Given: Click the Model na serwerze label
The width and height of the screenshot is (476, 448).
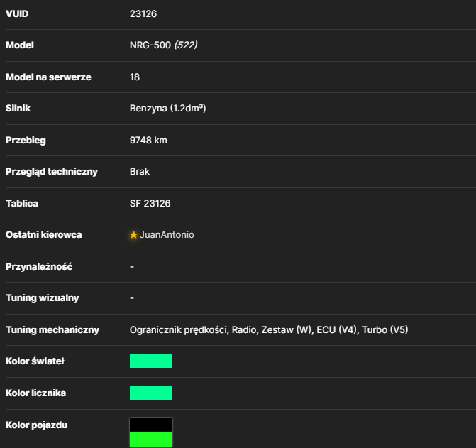Looking at the screenshot, I should coord(48,77).
